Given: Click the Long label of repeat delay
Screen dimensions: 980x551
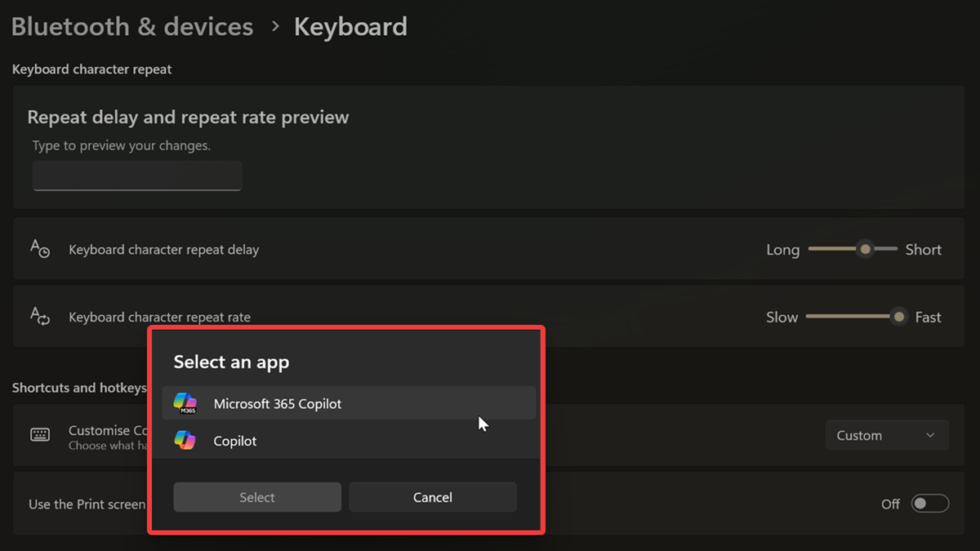Looking at the screenshot, I should [x=782, y=251].
